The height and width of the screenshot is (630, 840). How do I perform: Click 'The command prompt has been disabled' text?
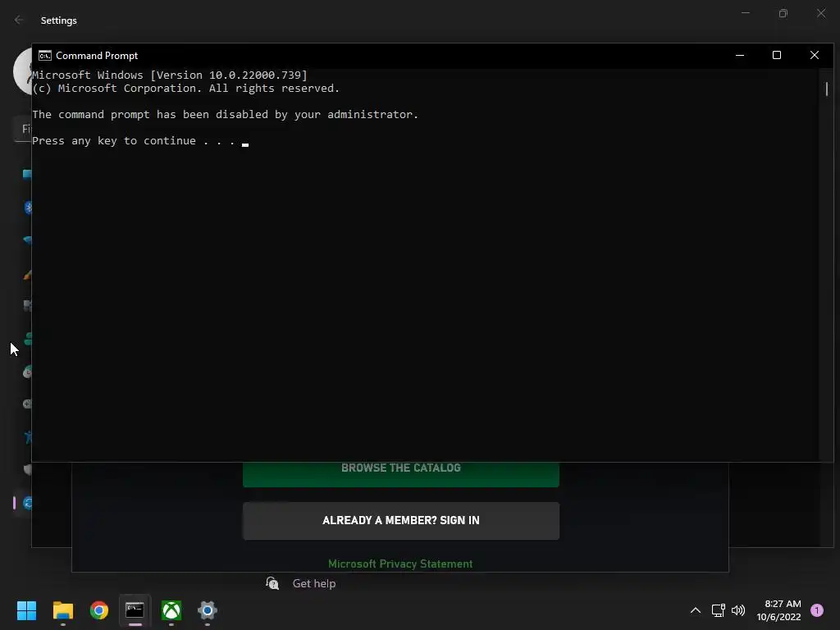pos(225,115)
